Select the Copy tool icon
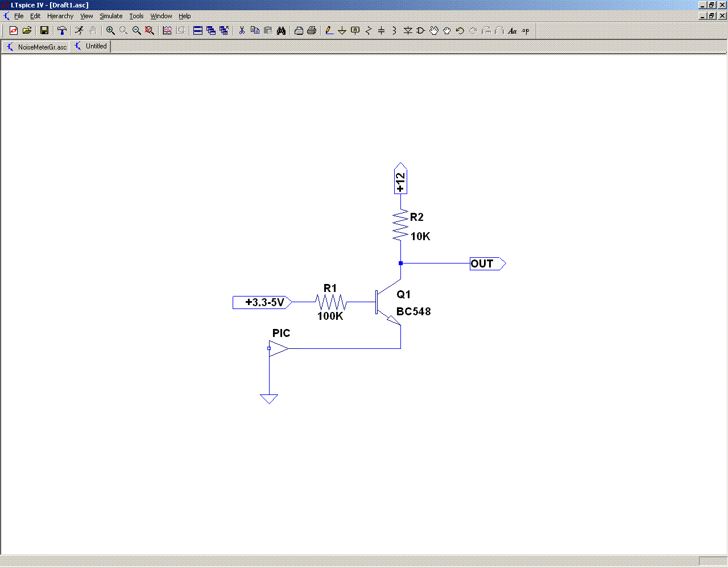 click(x=255, y=31)
